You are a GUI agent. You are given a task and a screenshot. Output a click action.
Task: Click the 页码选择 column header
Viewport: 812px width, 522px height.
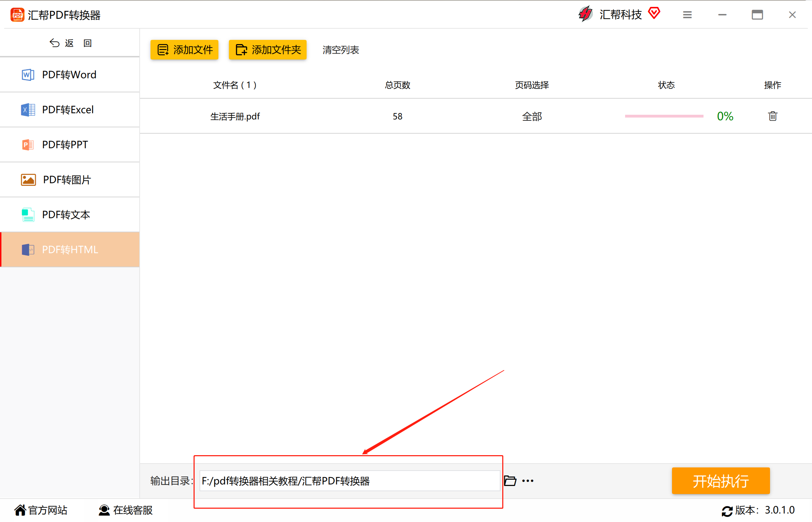coord(532,85)
